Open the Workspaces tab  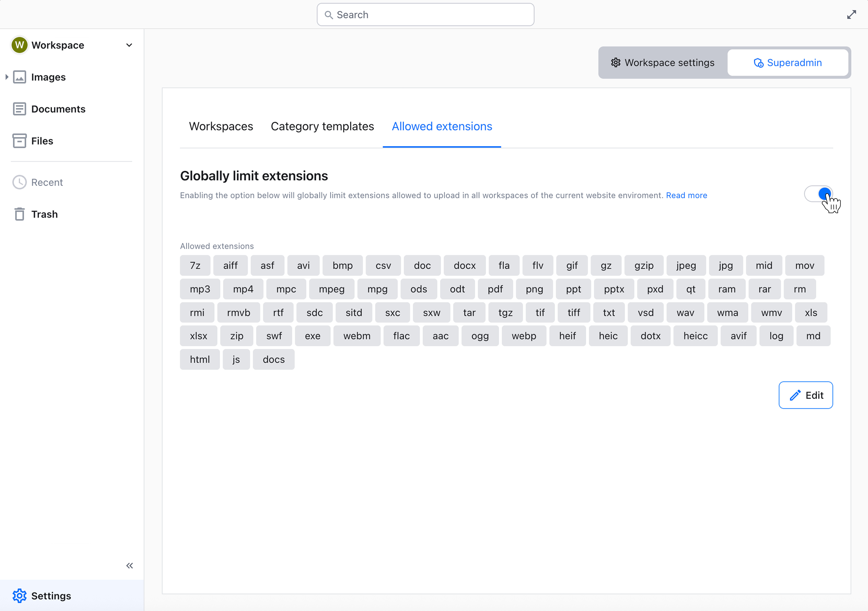coord(221,126)
